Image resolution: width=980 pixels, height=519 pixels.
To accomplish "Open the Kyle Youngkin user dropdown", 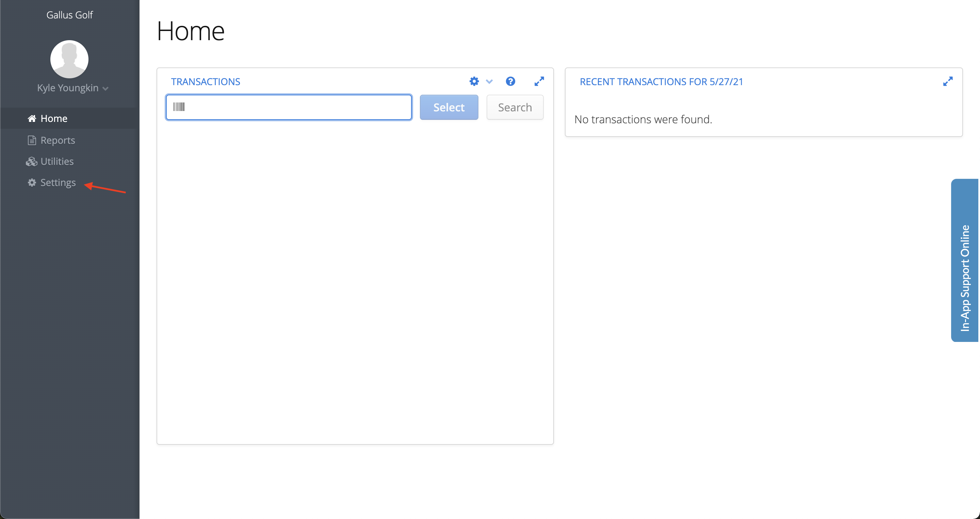I will 72,88.
